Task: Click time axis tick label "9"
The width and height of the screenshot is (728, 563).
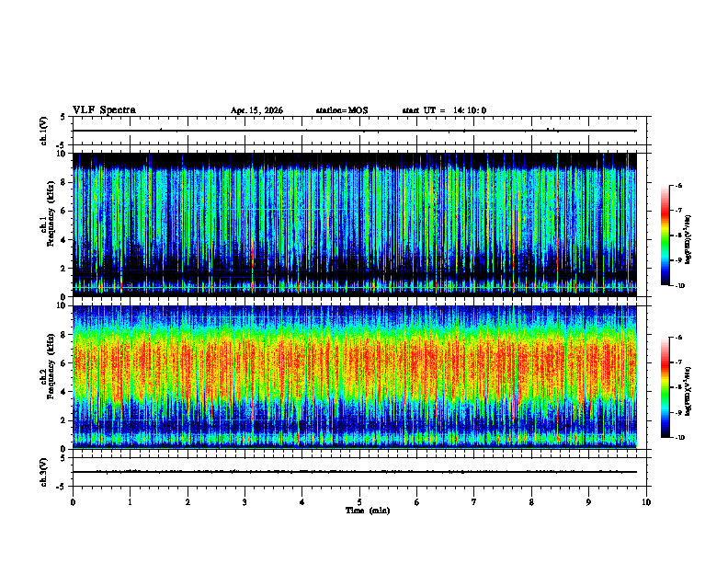Action: coord(588,502)
